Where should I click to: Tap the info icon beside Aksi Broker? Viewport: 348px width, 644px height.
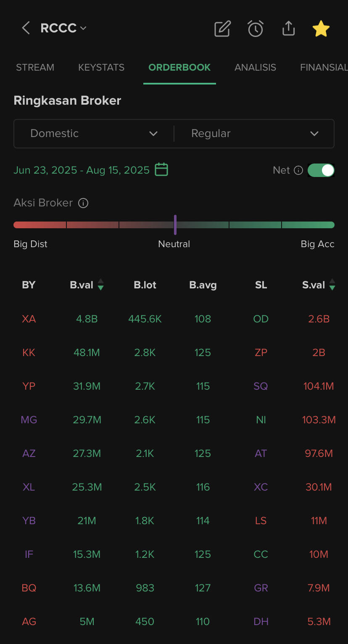tap(83, 203)
